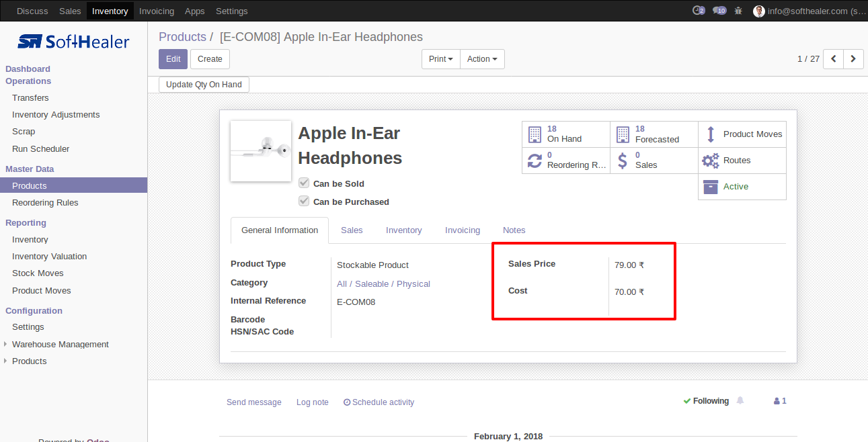Open the Action dropdown
The image size is (868, 442).
[x=482, y=59]
